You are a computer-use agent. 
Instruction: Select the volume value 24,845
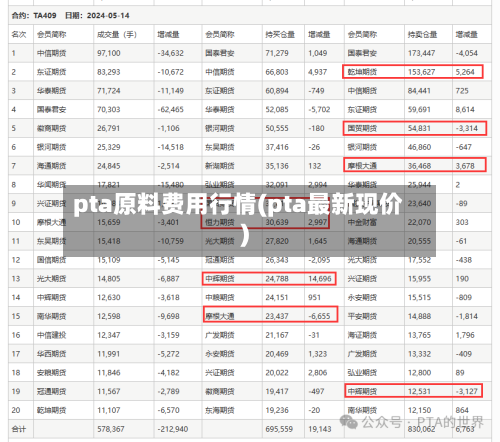pos(109,166)
